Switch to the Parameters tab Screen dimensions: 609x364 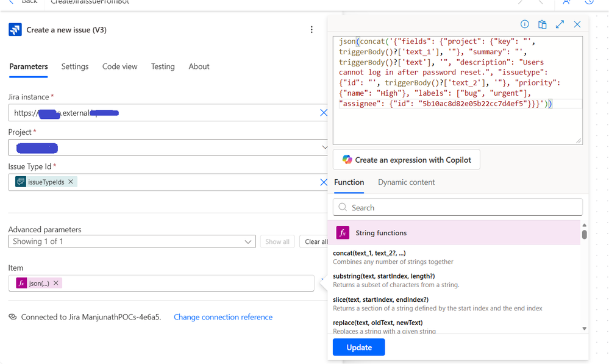point(29,66)
